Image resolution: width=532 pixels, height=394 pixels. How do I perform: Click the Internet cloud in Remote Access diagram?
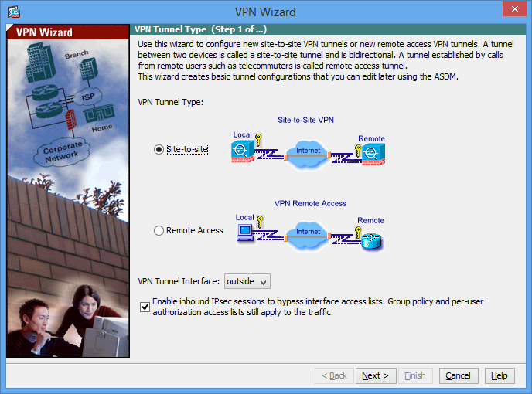point(308,236)
